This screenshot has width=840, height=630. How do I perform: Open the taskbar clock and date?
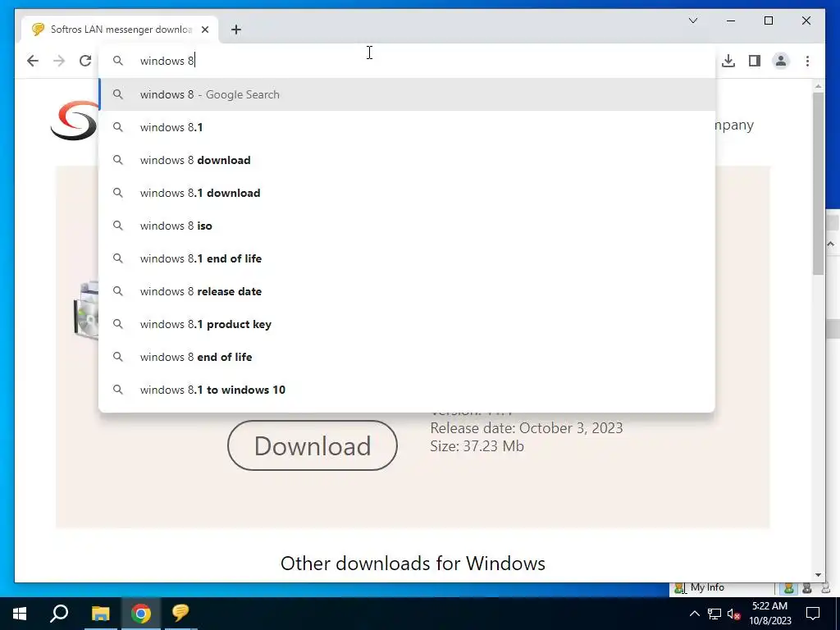coord(769,614)
